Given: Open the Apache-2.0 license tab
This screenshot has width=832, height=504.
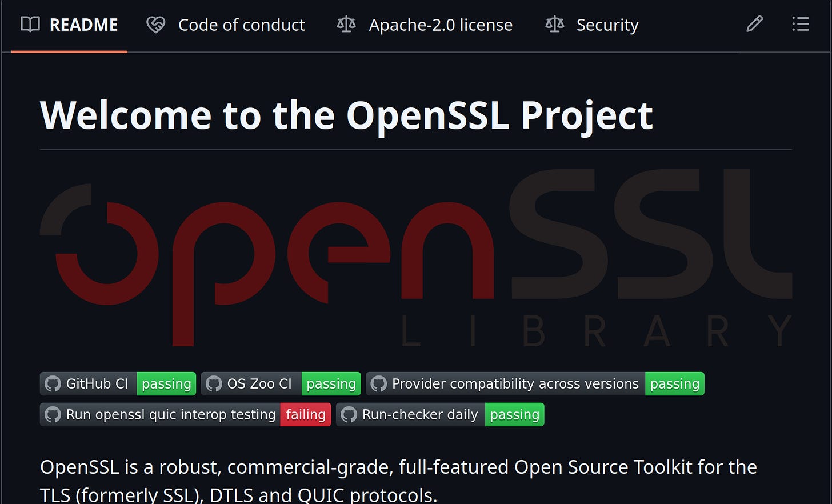Looking at the screenshot, I should 425,25.
